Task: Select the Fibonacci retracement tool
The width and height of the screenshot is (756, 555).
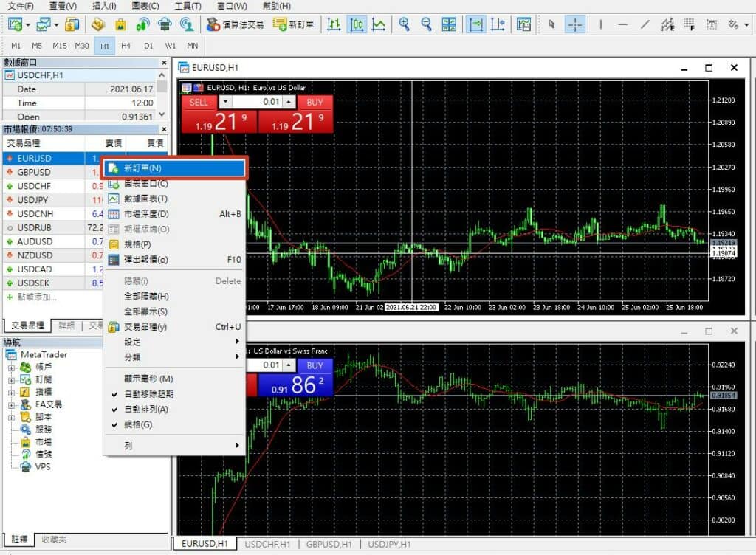Action: click(690, 24)
